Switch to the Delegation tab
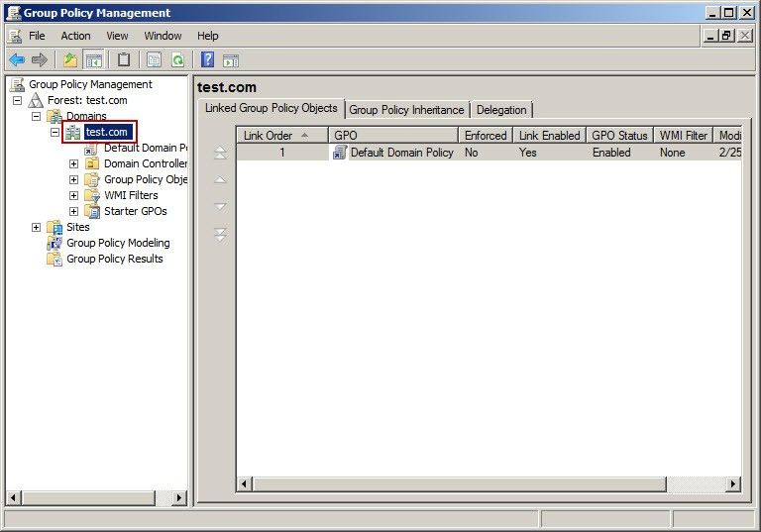761x532 pixels. (x=501, y=110)
